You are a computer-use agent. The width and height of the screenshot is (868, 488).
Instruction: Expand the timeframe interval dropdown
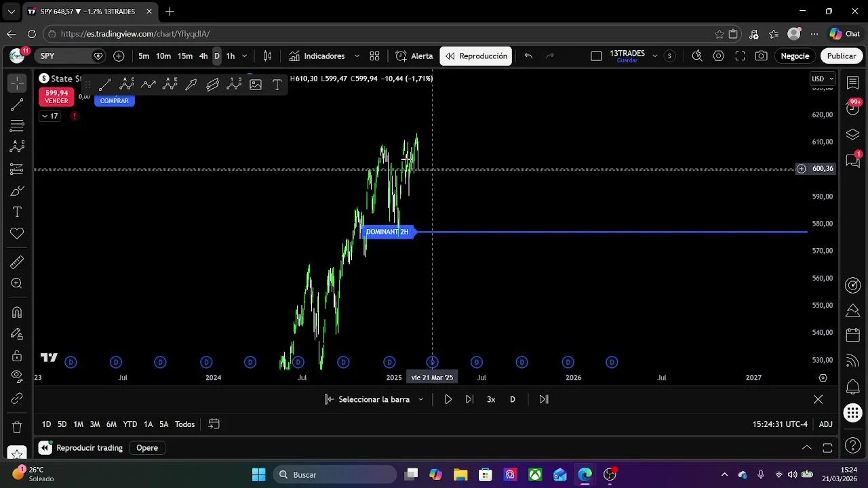tap(245, 56)
